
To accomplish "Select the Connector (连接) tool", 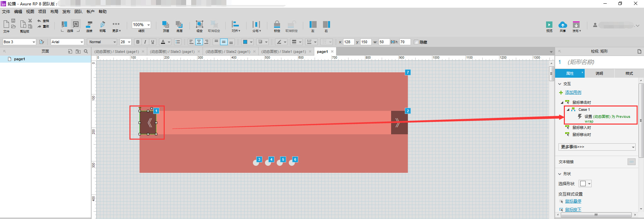I will click(x=89, y=24).
